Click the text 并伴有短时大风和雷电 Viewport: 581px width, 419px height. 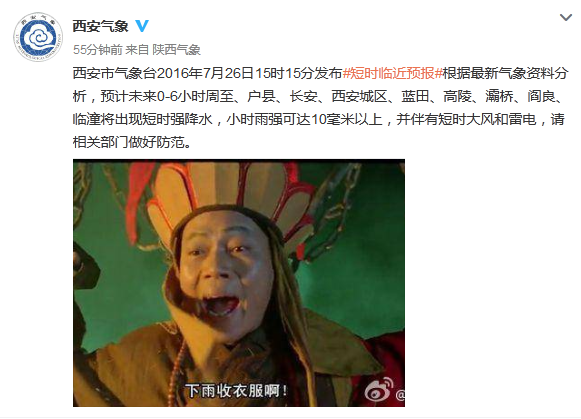pyautogui.click(x=466, y=119)
